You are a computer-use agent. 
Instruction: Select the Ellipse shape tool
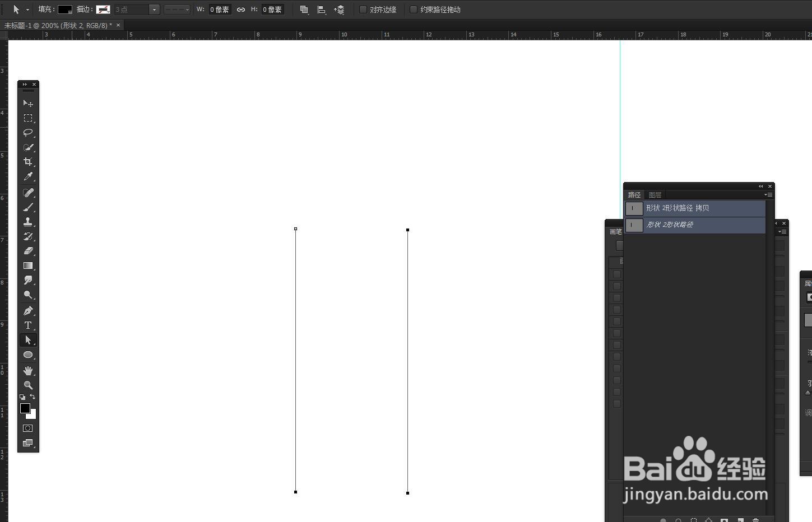point(28,355)
